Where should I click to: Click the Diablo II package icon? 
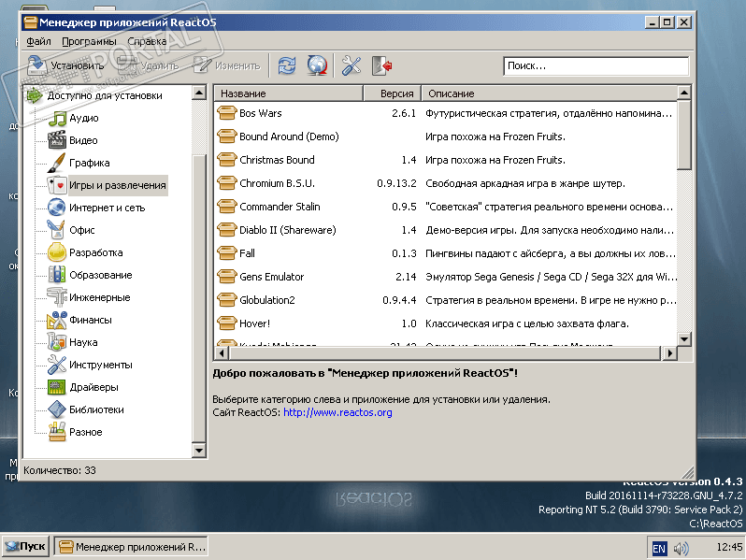pos(227,230)
